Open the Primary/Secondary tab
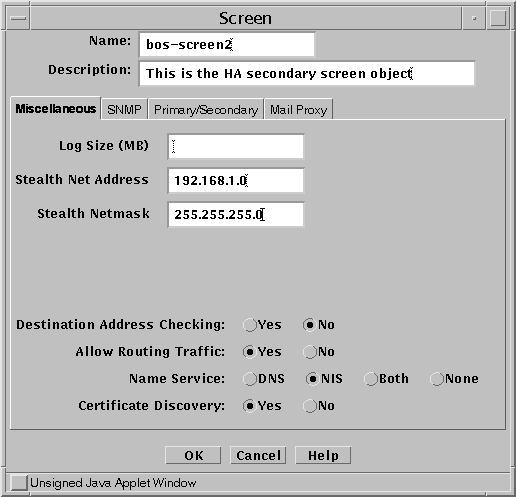The image size is (516, 497). click(206, 109)
